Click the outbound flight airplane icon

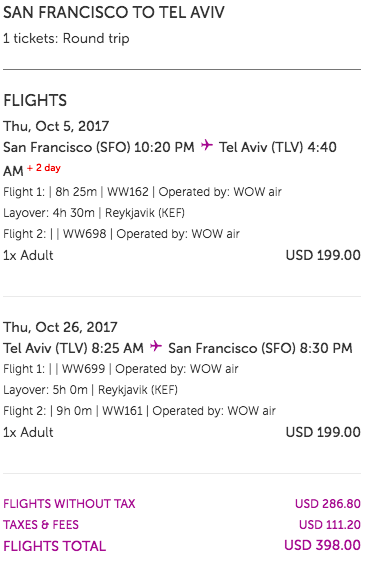point(207,145)
